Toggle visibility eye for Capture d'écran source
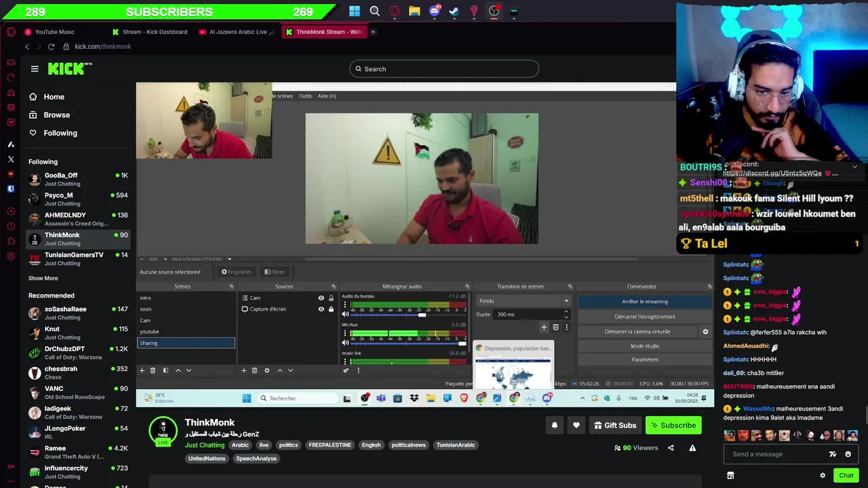 coord(321,309)
